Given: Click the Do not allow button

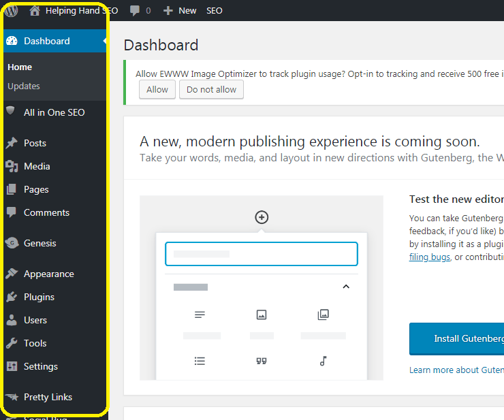Looking at the screenshot, I should (x=211, y=89).
